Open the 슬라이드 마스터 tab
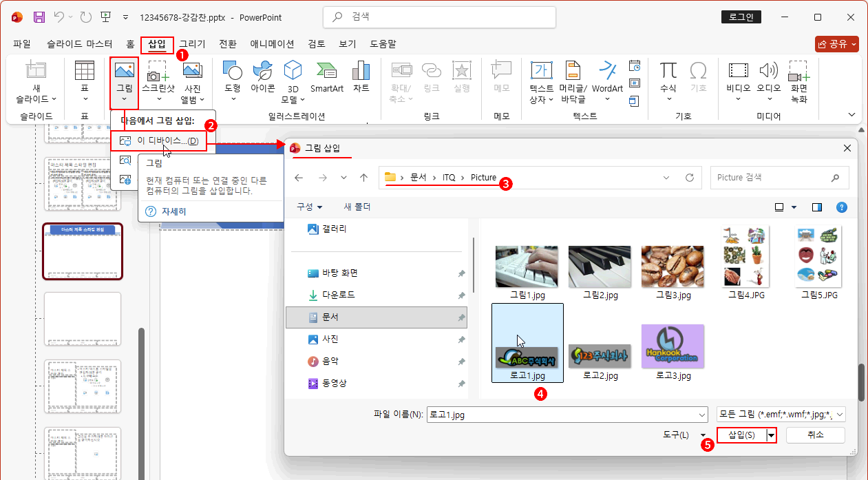Screen dimensions: 868x480 [x=79, y=44]
